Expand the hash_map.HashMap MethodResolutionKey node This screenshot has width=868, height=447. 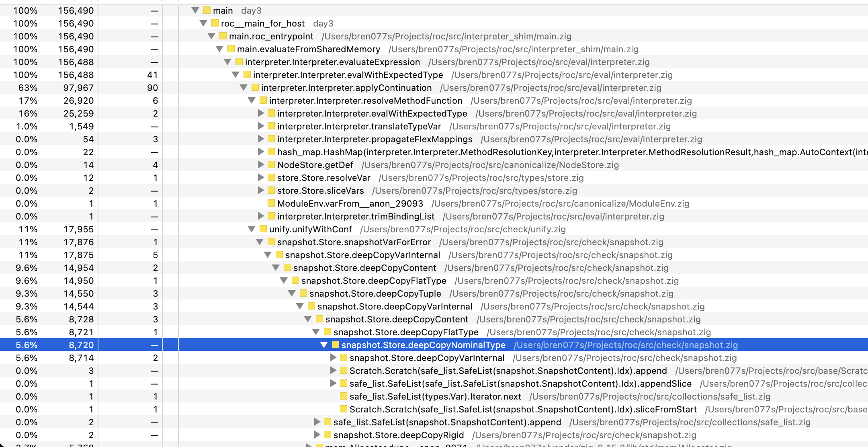261,152
